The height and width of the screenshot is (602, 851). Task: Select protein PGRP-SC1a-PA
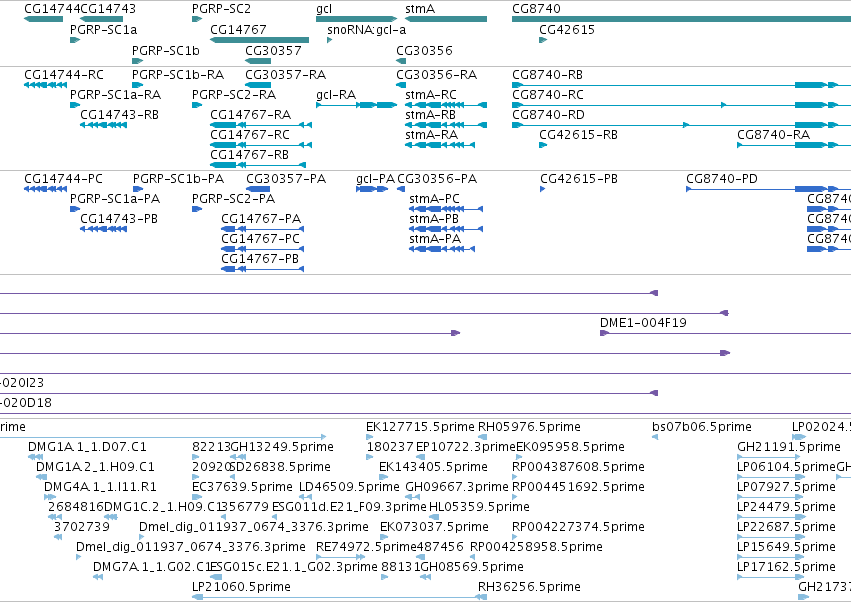click(75, 209)
